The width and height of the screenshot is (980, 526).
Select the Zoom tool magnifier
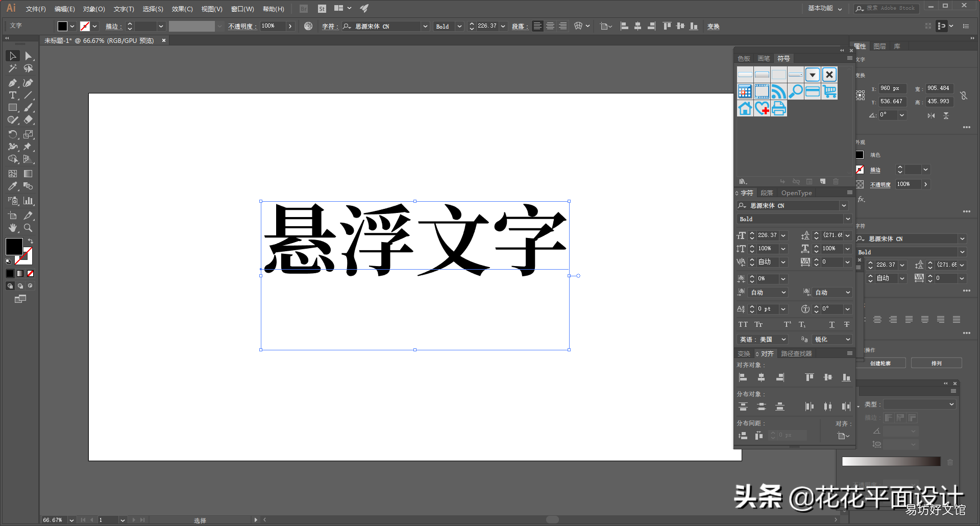pyautogui.click(x=29, y=228)
